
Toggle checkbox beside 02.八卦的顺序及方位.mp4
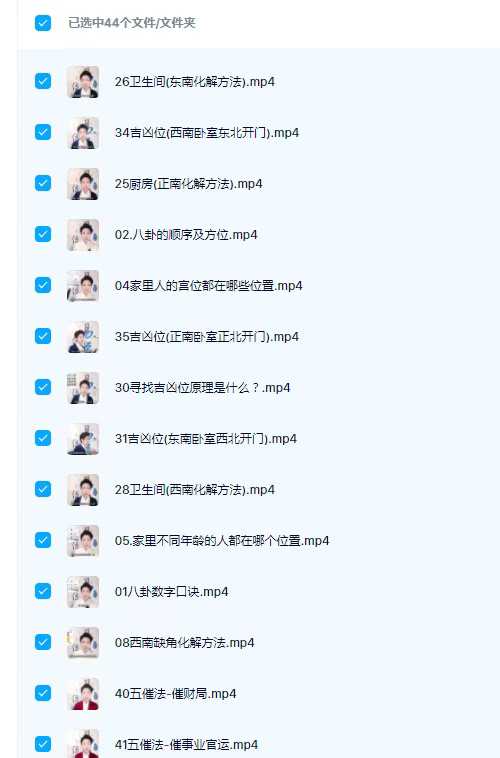coord(43,234)
